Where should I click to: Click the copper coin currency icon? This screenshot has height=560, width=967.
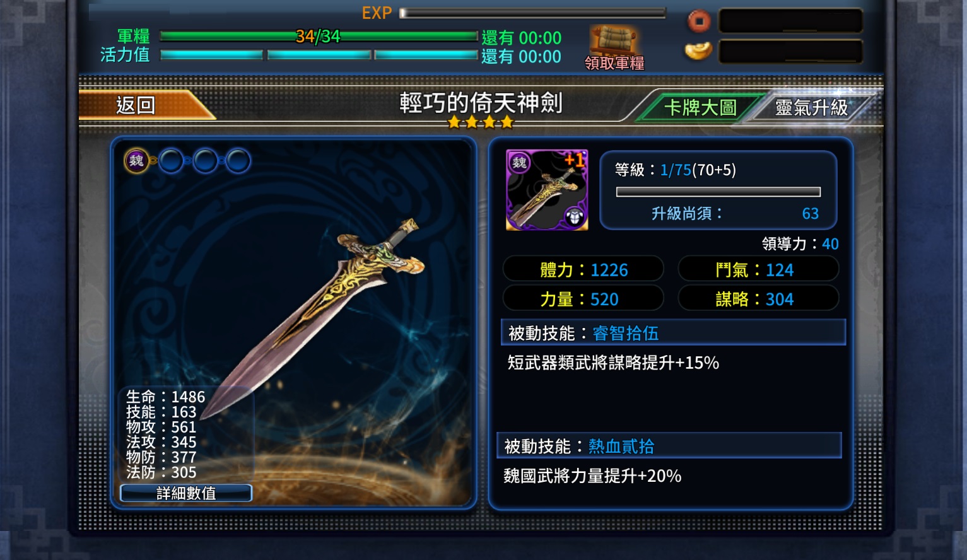pos(698,21)
